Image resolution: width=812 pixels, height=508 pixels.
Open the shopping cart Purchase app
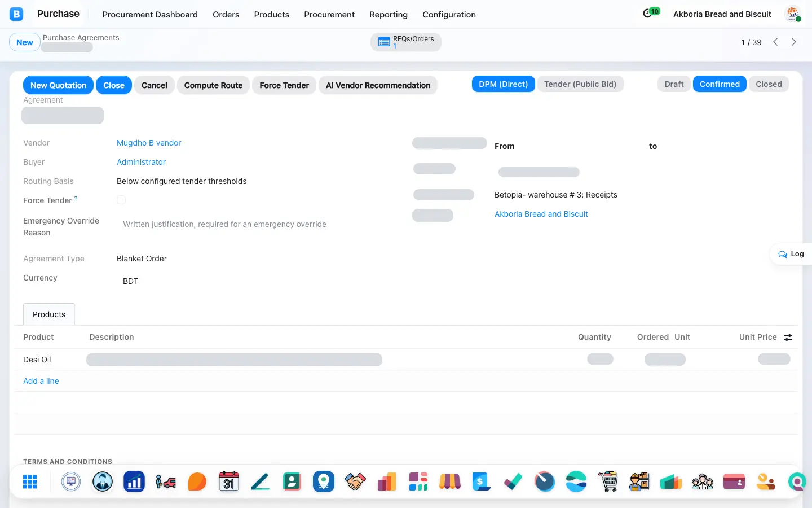coord(608,481)
